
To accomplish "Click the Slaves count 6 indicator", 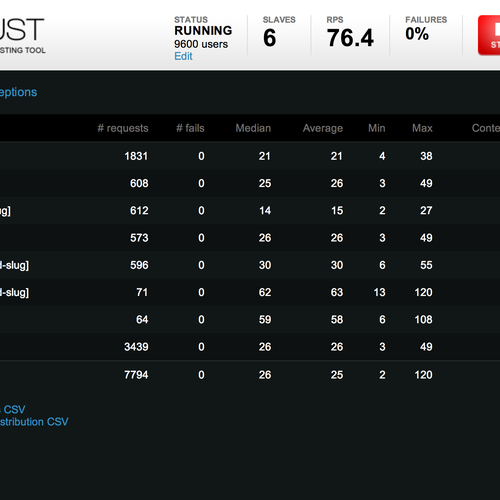I will pos(279,32).
